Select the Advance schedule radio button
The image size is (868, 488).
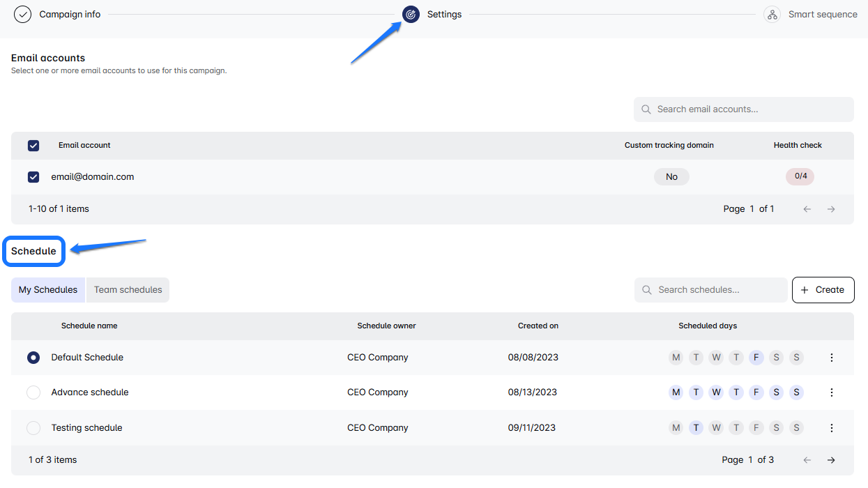click(x=33, y=392)
